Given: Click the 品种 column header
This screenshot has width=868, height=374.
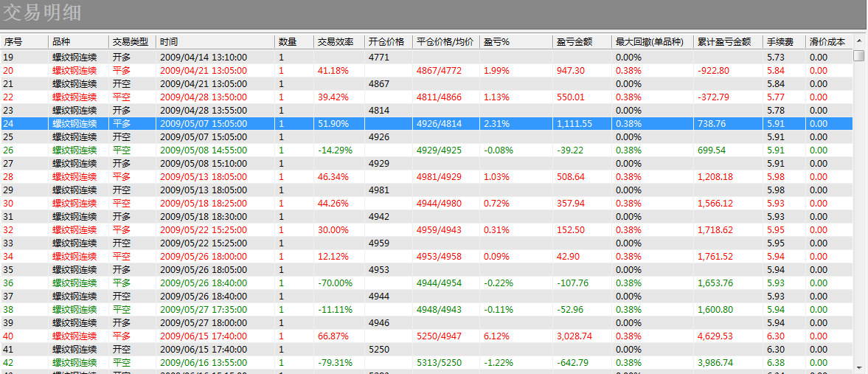Looking at the screenshot, I should click(77, 42).
